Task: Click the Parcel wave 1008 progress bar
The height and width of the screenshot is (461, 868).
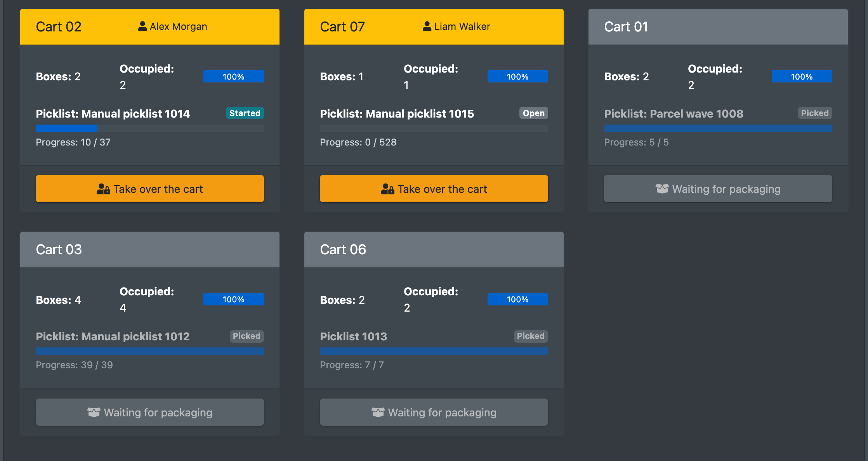Action: [x=718, y=128]
